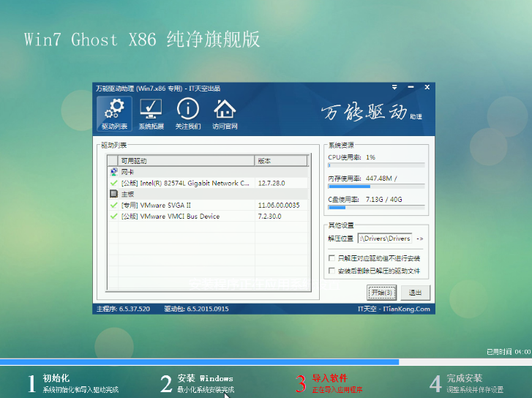Enable 只解压对应驱动但不进行安装 checkbox
532x398 pixels.
[331, 258]
